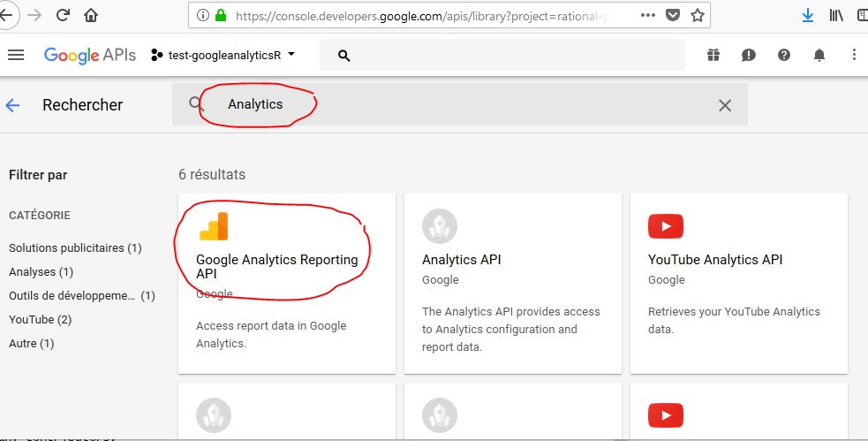Click the top console search field
Screen dimensions: 868x441
pyautogui.click(x=502, y=55)
